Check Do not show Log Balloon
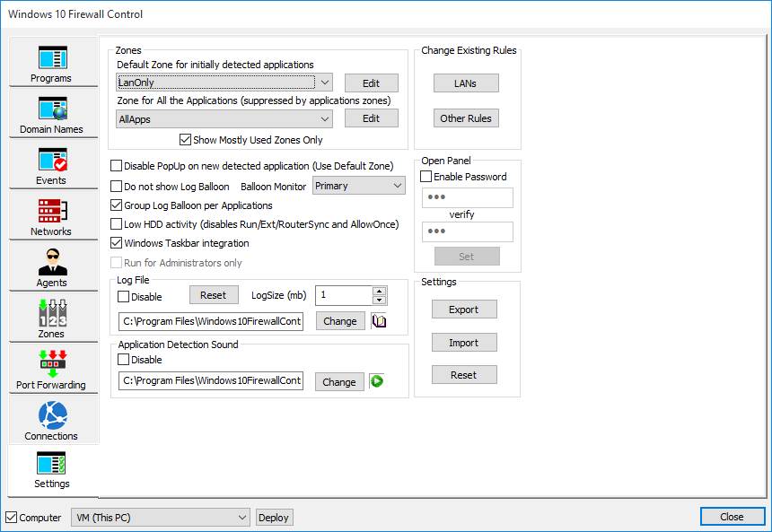Viewport: 772px width, 532px height. click(116, 187)
